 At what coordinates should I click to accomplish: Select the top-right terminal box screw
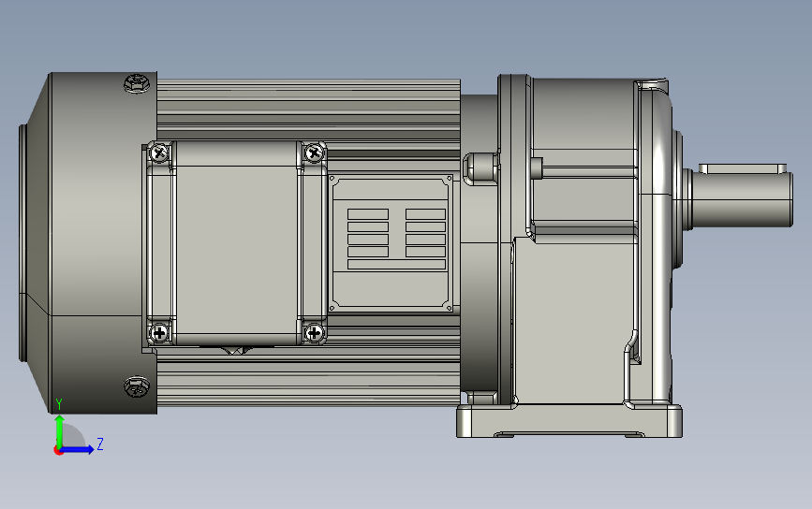click(314, 153)
